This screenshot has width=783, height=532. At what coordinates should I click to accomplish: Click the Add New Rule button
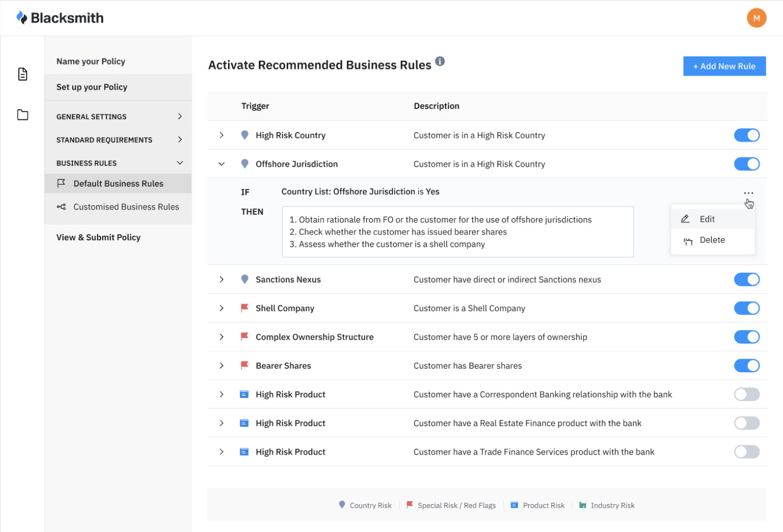(724, 66)
